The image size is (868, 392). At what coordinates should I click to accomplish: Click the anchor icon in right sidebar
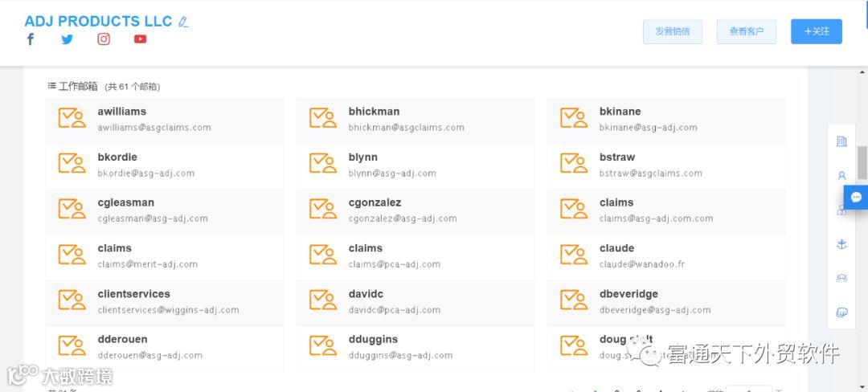pos(841,244)
